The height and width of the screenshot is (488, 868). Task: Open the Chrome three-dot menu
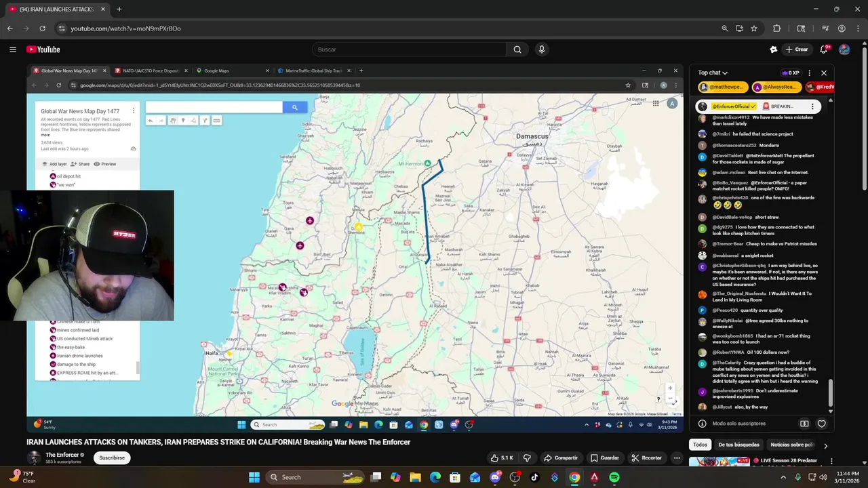tap(857, 28)
